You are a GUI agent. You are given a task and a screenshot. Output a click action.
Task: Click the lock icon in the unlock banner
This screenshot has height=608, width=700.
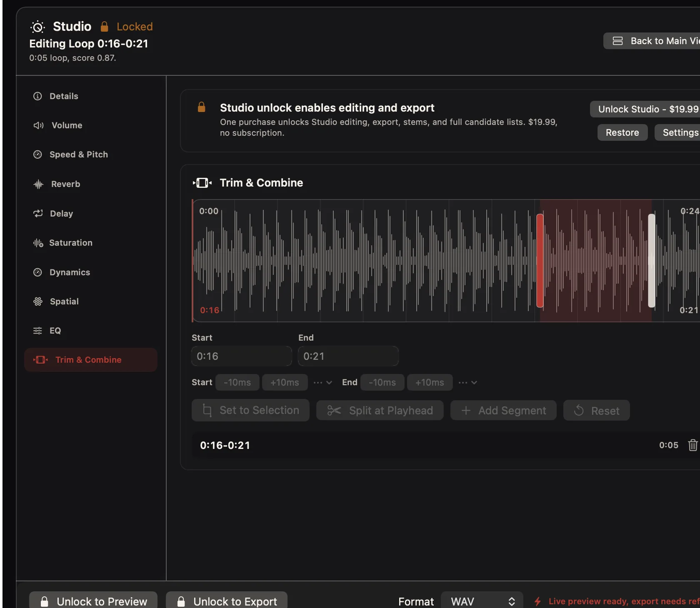[201, 107]
